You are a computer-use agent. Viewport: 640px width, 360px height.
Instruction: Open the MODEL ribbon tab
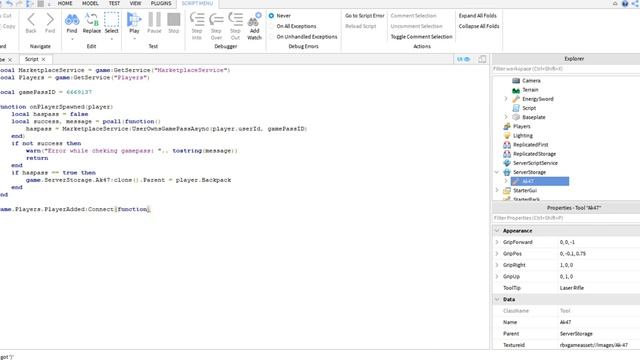click(x=90, y=3)
